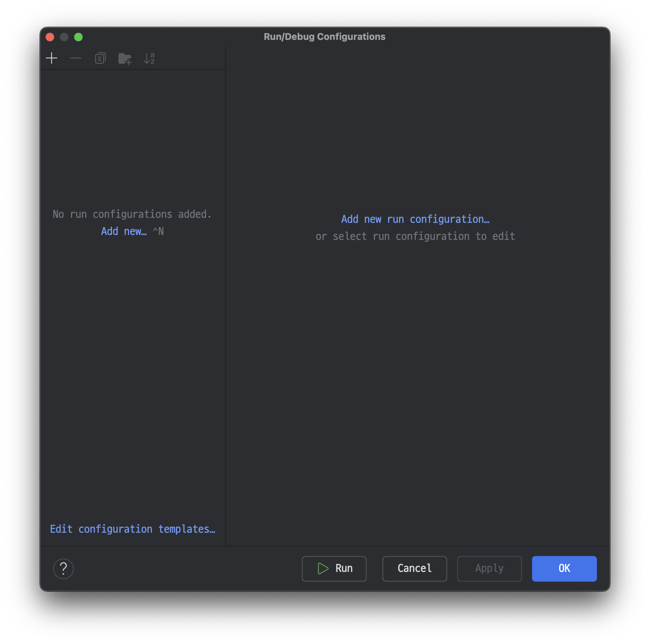Click the green zoom window button
The height and width of the screenshot is (644, 650).
click(78, 37)
